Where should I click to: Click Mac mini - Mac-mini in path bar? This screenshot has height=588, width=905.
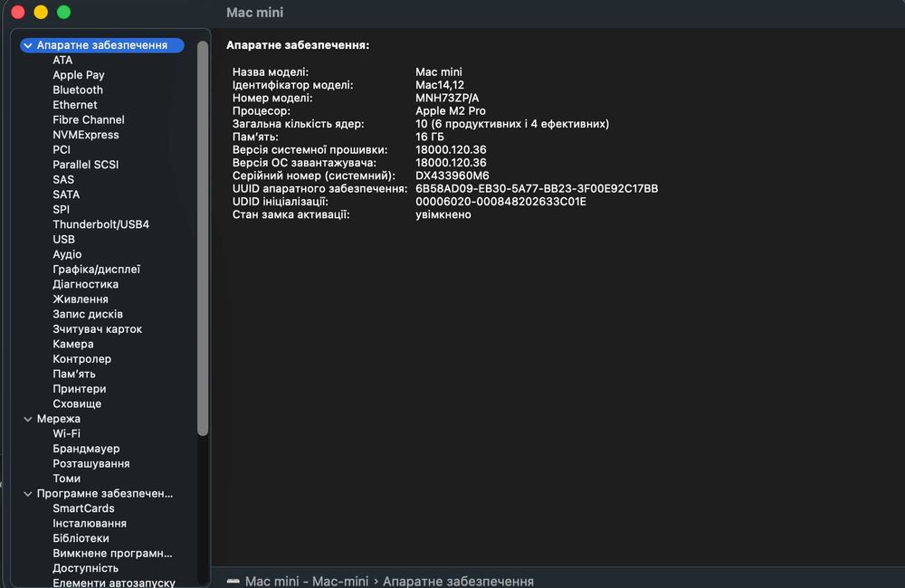(307, 581)
